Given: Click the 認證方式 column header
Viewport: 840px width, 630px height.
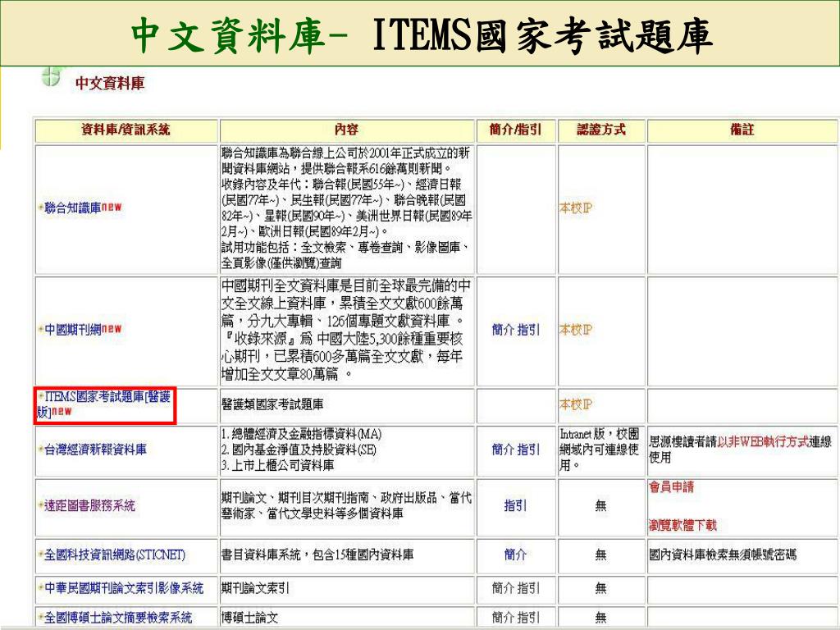Looking at the screenshot, I should (601, 130).
